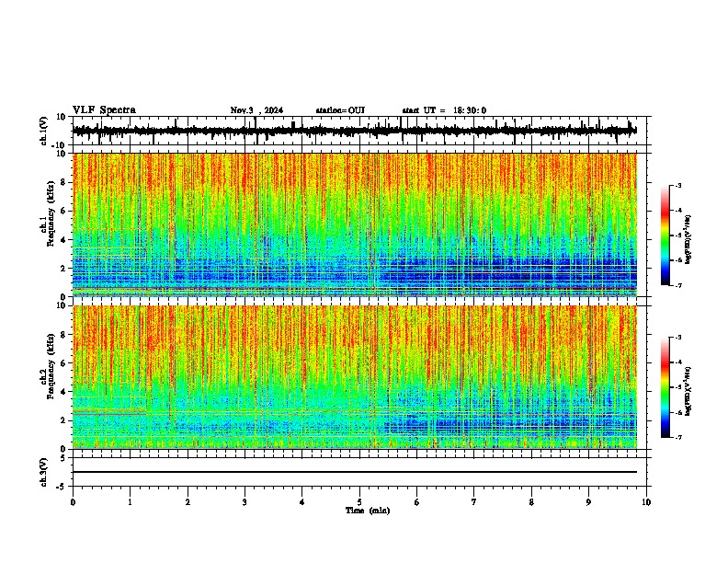Click the "ch.1(V)" axis label
This screenshot has width=728, height=563.
coord(44,131)
